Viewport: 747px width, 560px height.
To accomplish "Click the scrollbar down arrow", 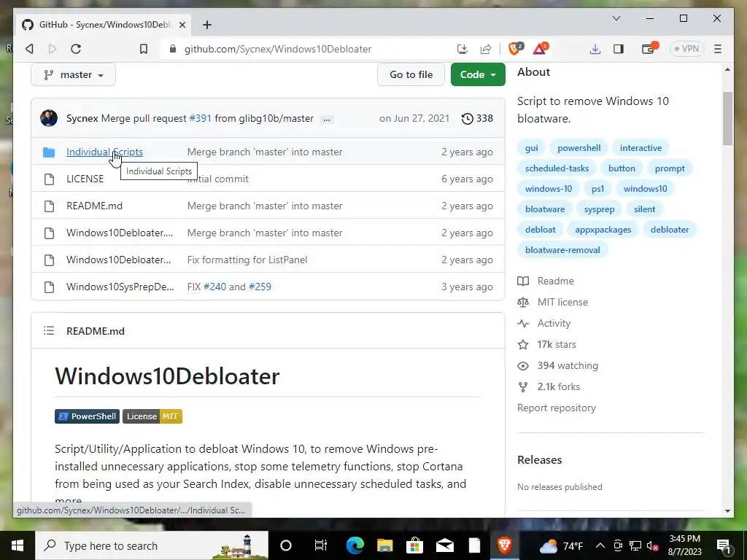I will tap(727, 511).
